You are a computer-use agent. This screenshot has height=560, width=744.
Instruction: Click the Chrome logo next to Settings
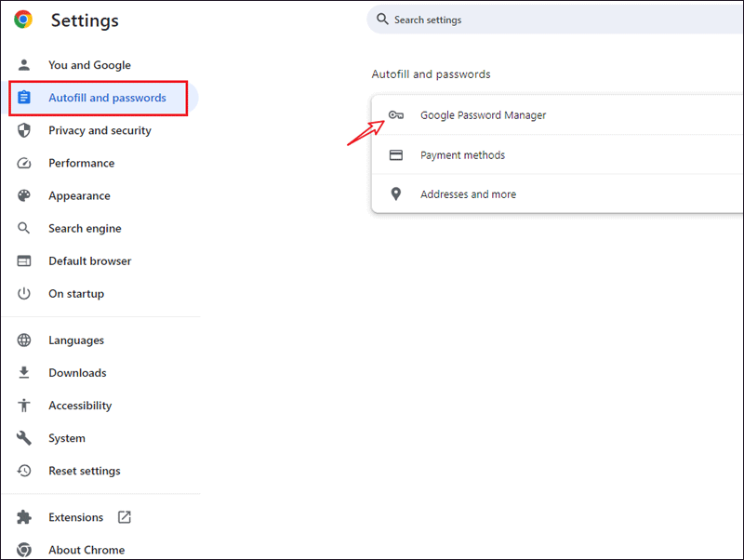coord(23,20)
